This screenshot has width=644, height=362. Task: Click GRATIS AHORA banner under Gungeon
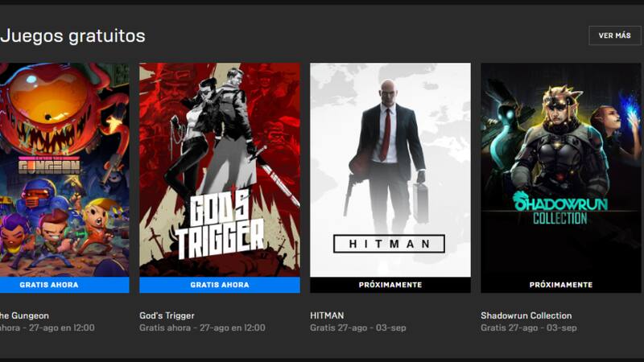click(x=64, y=285)
